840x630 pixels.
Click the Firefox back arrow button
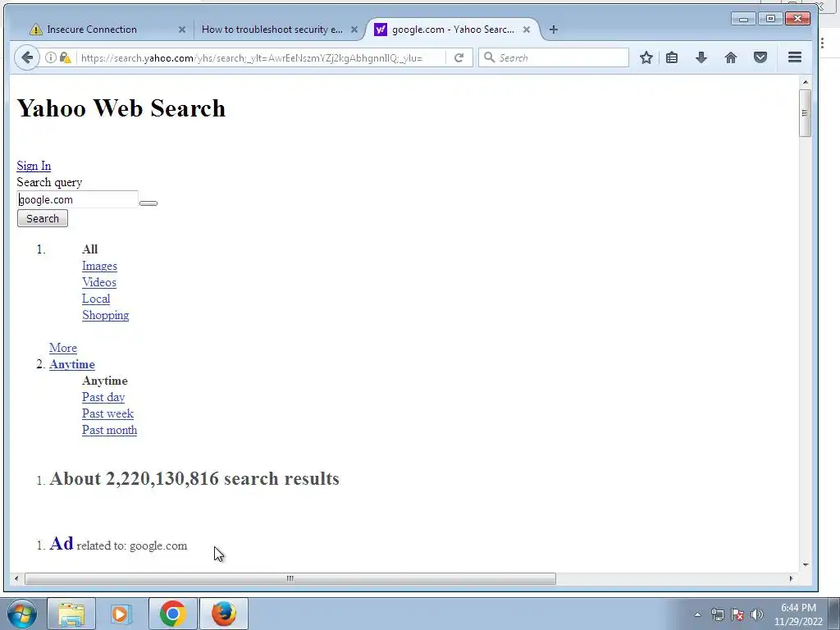(x=27, y=58)
